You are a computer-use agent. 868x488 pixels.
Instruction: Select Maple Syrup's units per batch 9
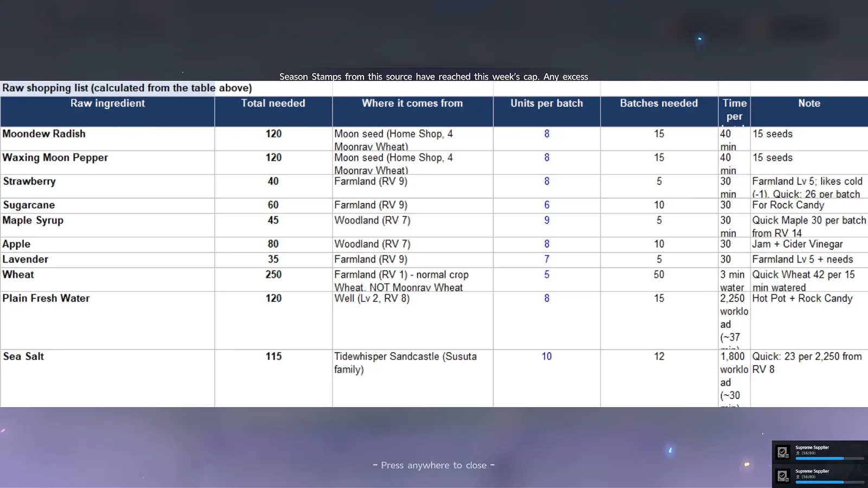click(547, 226)
